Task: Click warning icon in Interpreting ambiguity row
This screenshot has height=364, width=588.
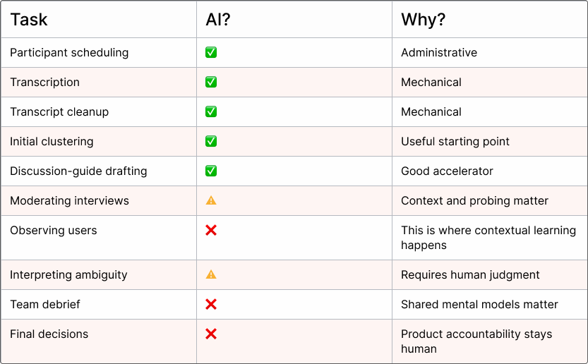Action: (x=211, y=275)
